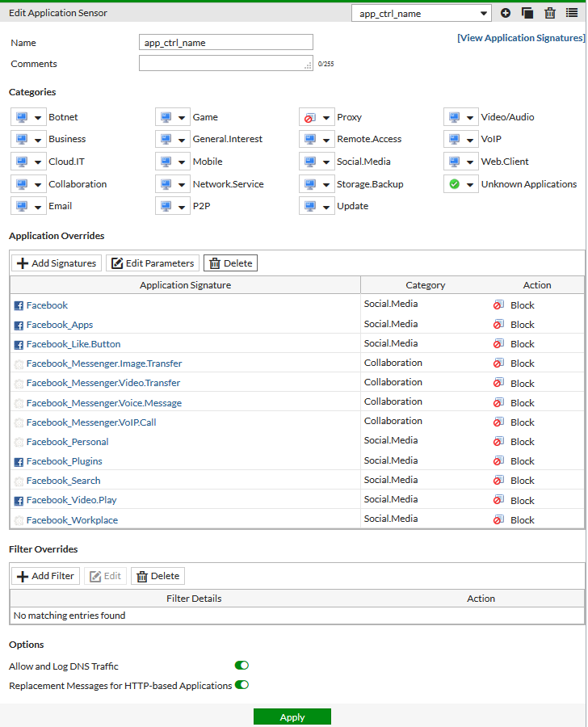588x727 pixels.
Task: Expand the Social.Media category action dropdown arrow
Action: tap(326, 162)
